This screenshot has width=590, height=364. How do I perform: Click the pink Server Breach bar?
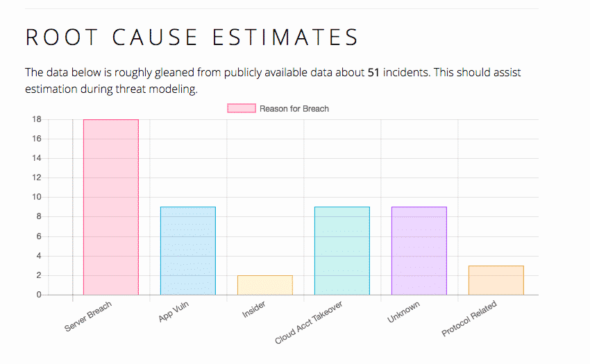pyautogui.click(x=111, y=207)
